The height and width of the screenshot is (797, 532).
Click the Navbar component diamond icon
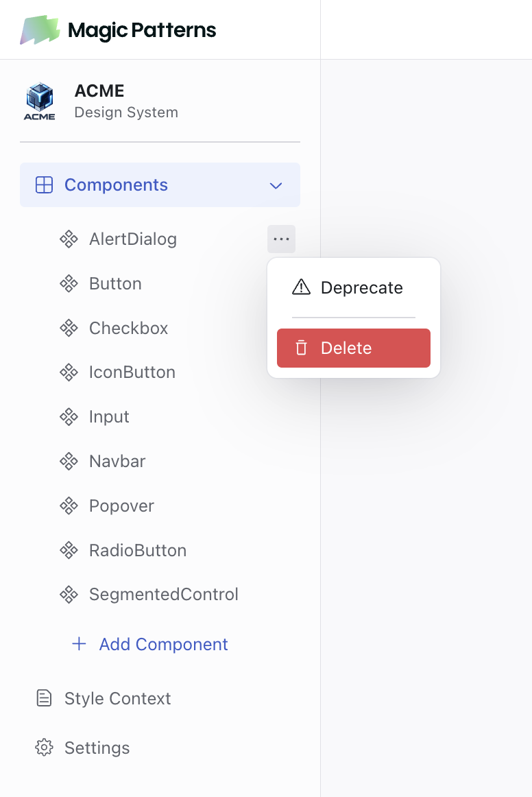69,462
